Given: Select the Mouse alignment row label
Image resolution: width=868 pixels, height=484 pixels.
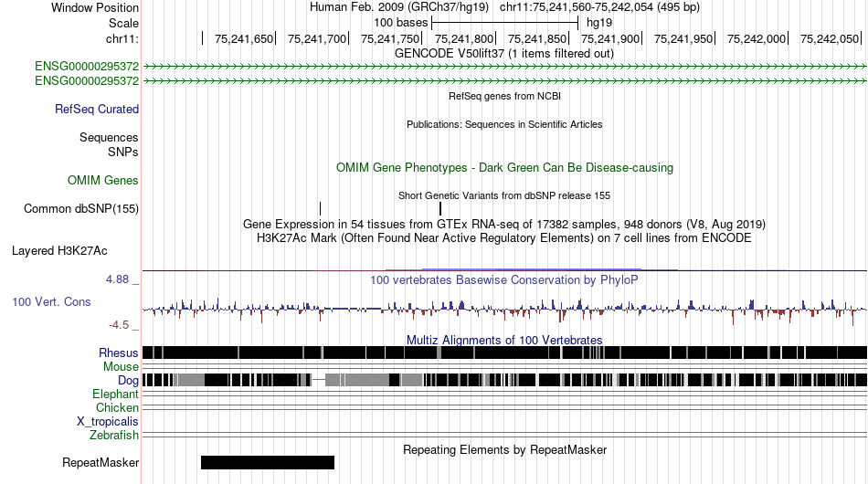Looking at the screenshot, I should pos(121,367).
